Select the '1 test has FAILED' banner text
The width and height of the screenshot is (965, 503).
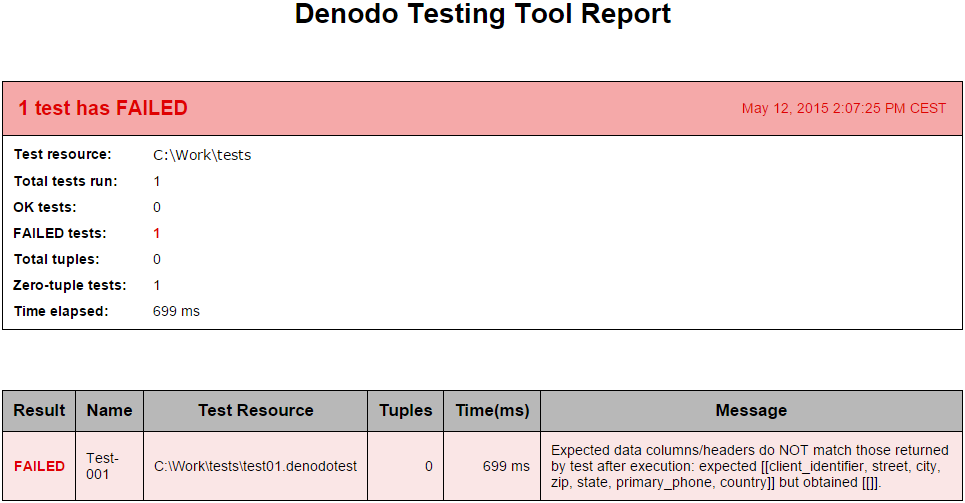click(103, 108)
